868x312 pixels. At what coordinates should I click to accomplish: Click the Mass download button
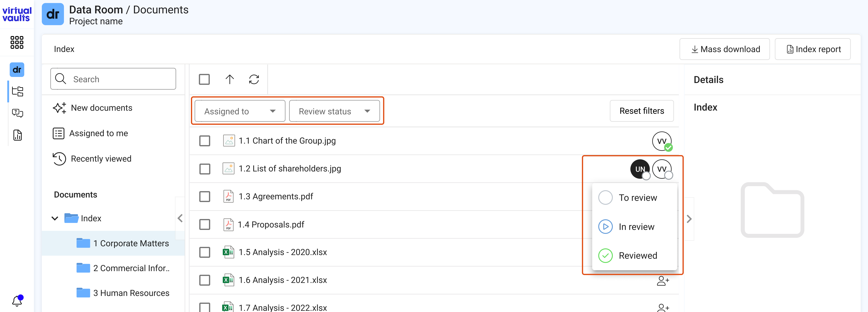pos(724,49)
